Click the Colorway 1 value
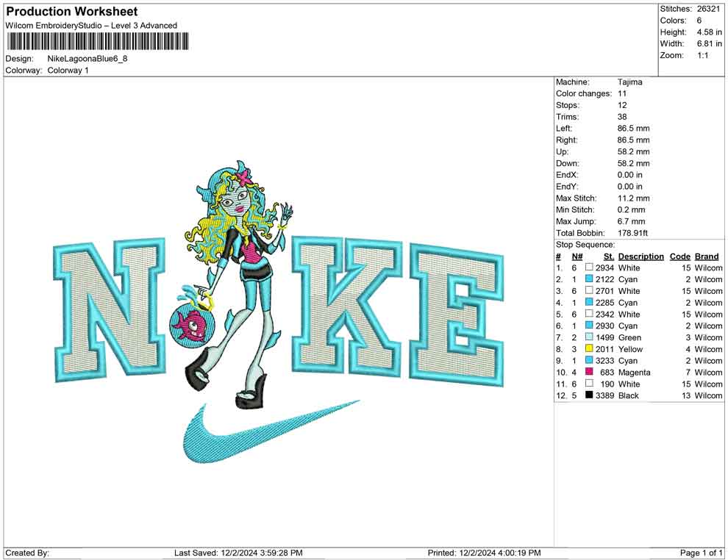 point(68,71)
